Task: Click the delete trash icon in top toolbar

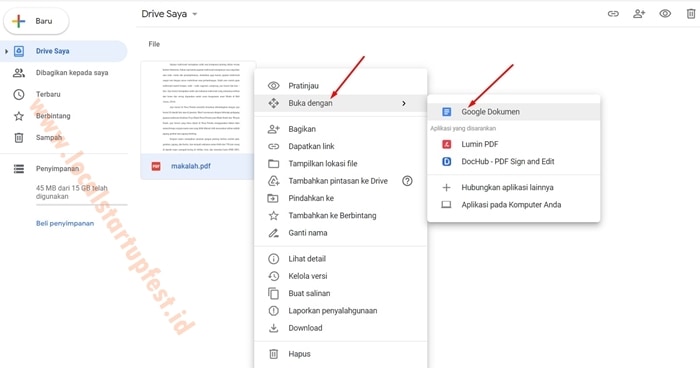Action: pyautogui.click(x=691, y=14)
